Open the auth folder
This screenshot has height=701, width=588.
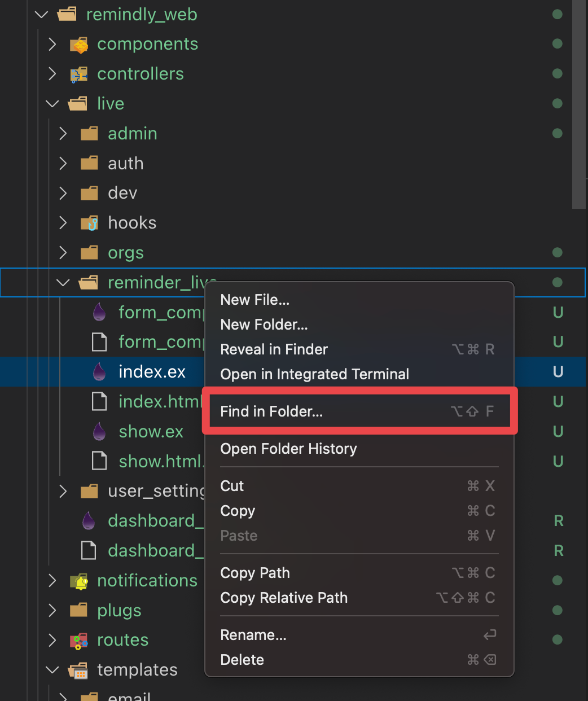coord(125,164)
